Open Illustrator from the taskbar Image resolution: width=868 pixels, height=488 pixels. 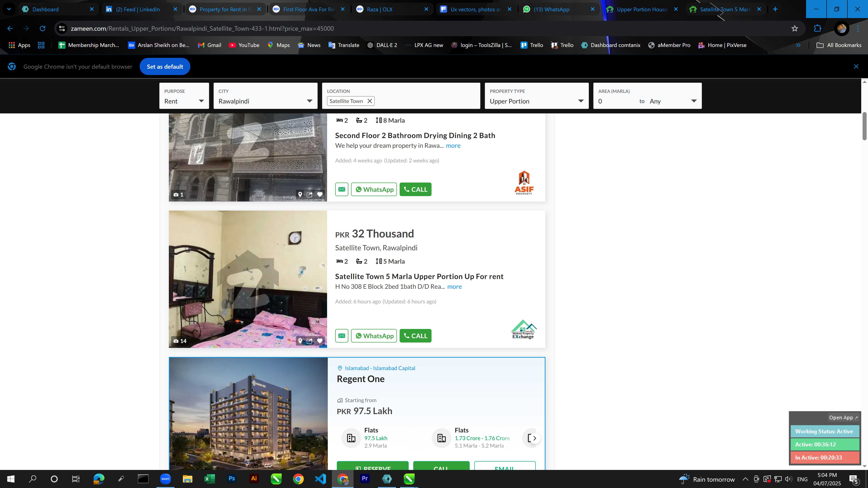[254, 479]
